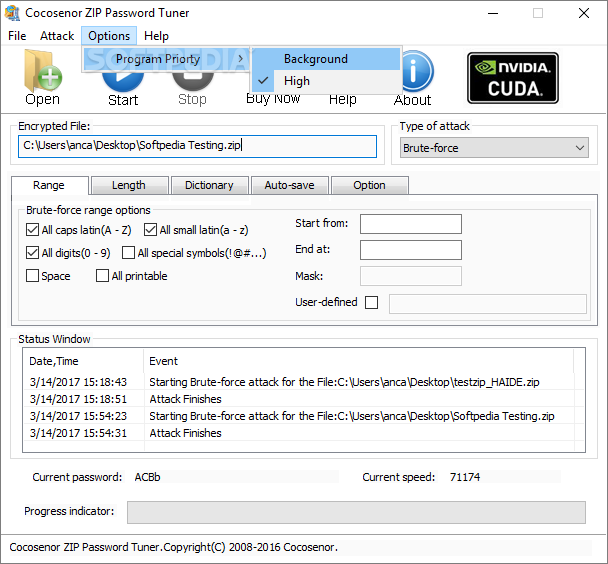Open the Type of attack dropdown
Screen dimensions: 608x564
(x=494, y=148)
